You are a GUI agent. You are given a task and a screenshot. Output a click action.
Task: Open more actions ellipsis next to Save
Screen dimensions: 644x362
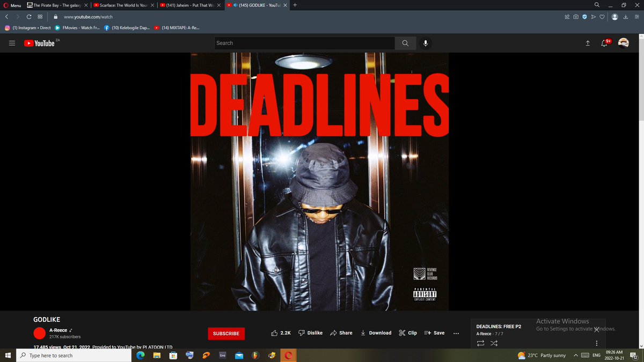coord(456,333)
